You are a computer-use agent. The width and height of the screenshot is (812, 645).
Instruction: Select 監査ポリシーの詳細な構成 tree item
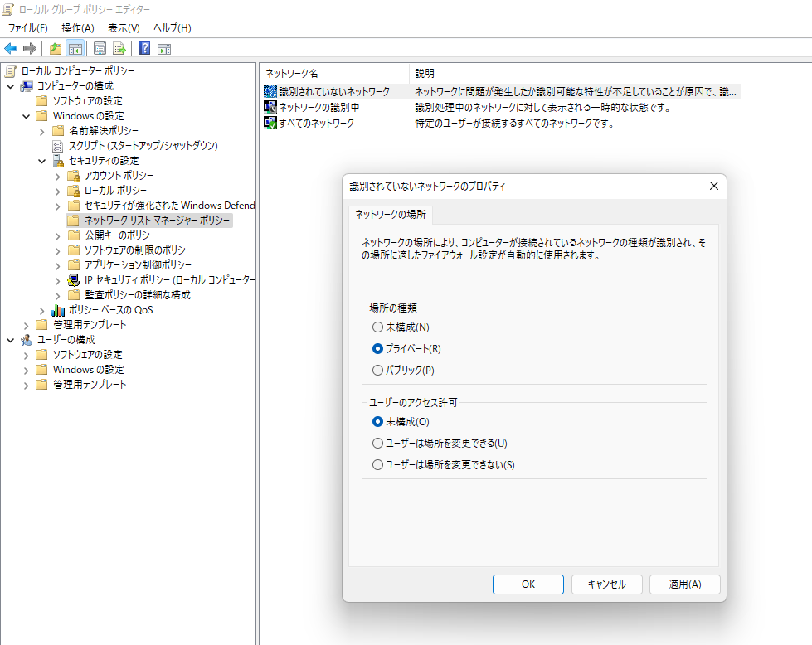[138, 294]
